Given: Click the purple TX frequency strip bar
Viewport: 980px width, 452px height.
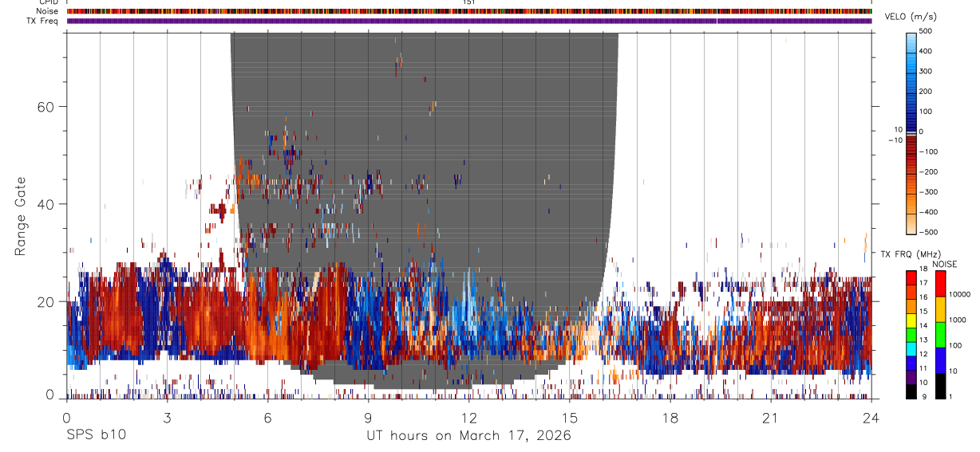Looking at the screenshot, I should coord(469,21).
